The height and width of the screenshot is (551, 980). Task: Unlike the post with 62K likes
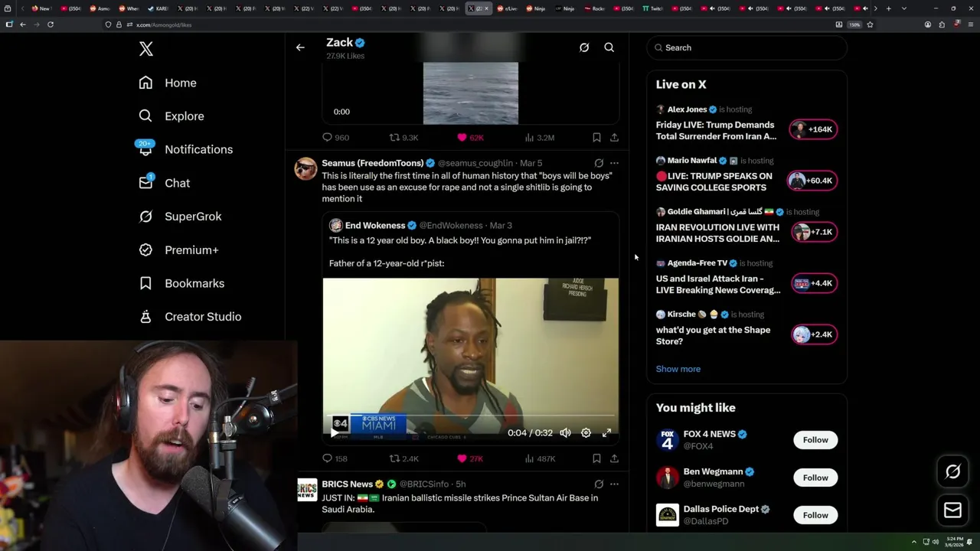click(470, 138)
